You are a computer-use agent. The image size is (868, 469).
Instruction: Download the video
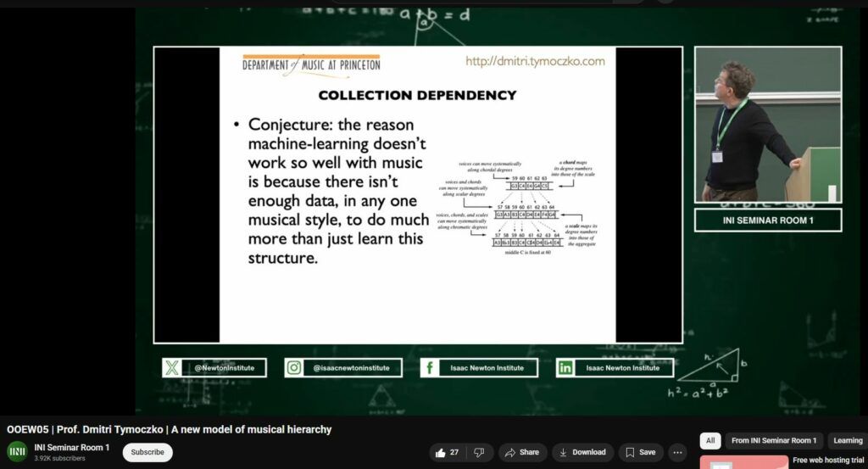click(x=582, y=452)
